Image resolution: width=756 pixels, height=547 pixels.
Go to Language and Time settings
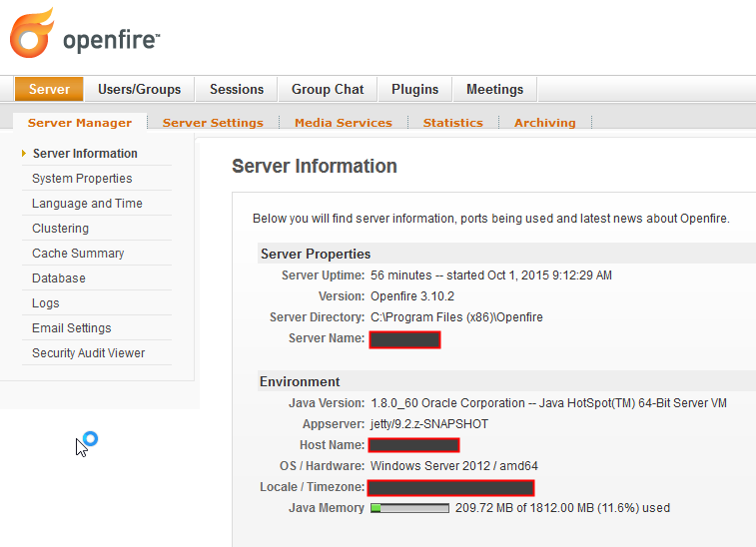(x=87, y=204)
